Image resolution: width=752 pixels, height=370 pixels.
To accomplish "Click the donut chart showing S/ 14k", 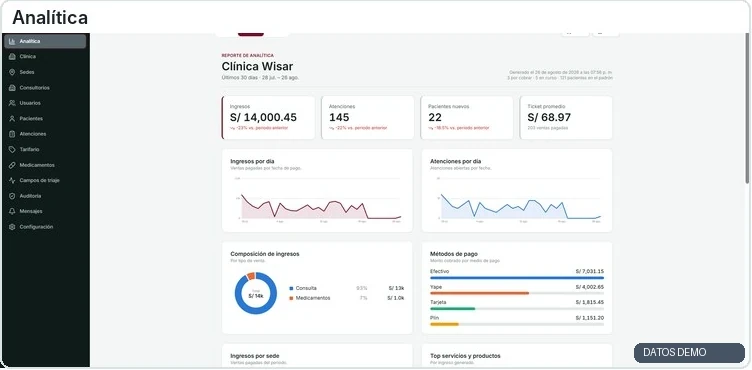I will [256, 293].
